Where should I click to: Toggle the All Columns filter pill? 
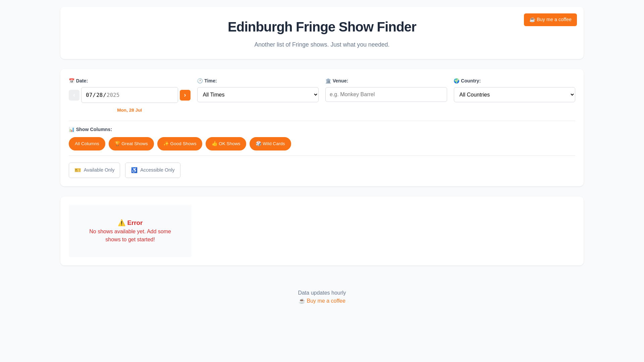coord(87,144)
